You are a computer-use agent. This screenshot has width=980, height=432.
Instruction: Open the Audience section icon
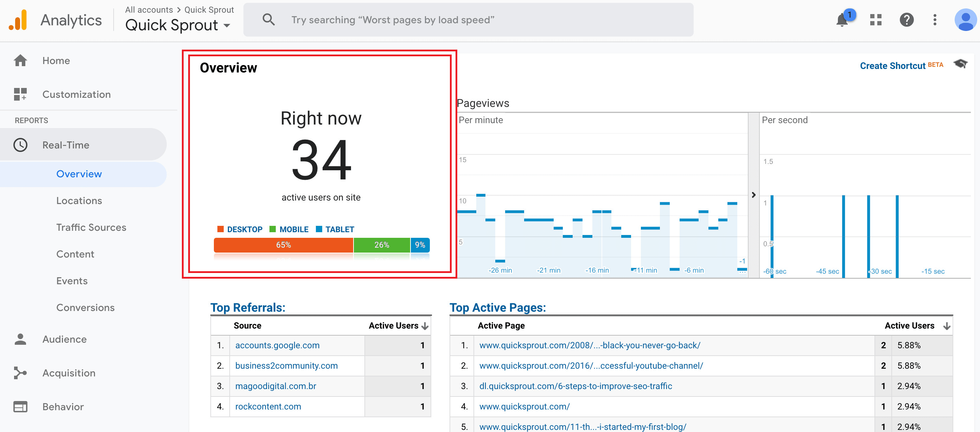(20, 339)
